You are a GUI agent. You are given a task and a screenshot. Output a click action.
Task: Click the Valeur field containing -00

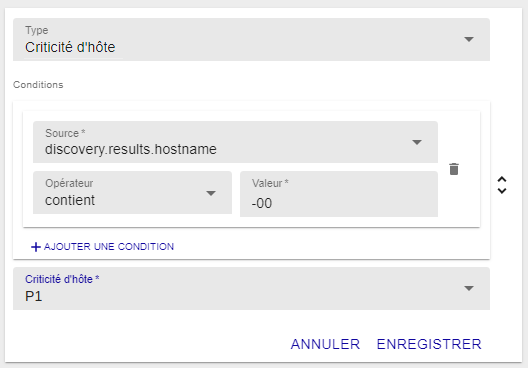pos(339,194)
